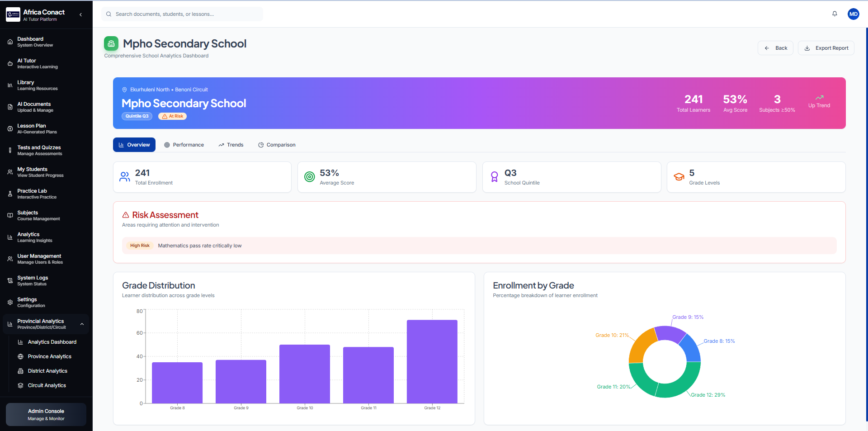This screenshot has height=431, width=868.
Task: Open the AI Tutor interactive learning section
Action: [x=37, y=63]
